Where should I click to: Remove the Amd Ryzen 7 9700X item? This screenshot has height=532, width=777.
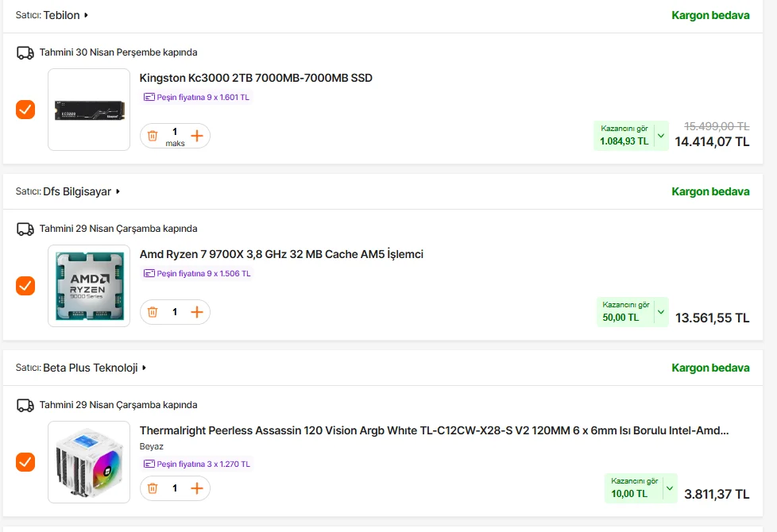[153, 312]
